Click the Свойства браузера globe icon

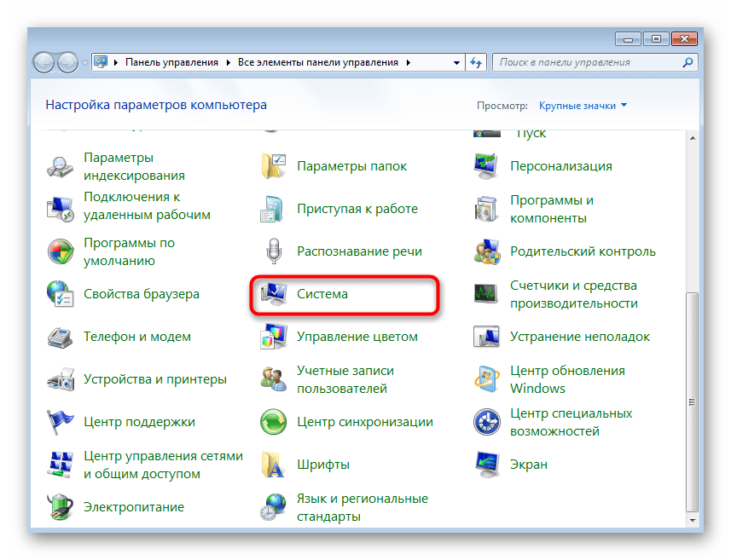pyautogui.click(x=61, y=294)
